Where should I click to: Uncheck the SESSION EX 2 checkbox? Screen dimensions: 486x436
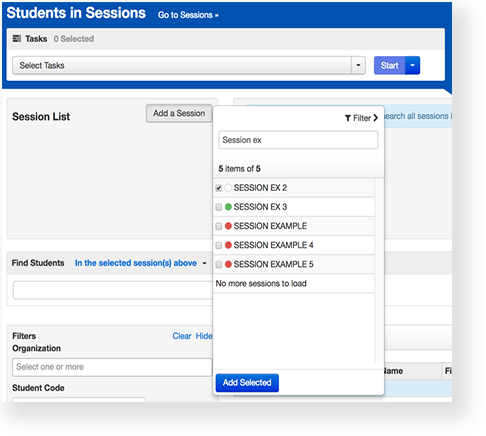219,188
